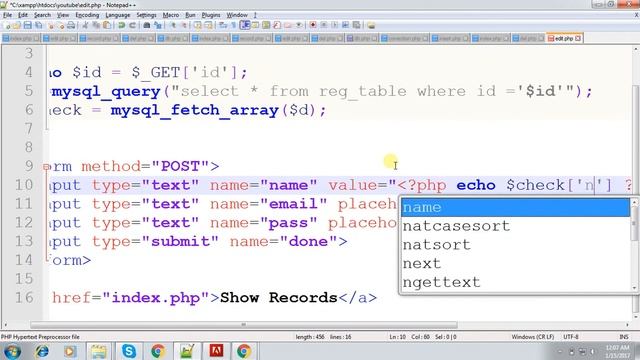Click the editor's vertical scrollbar up arrow
The image size is (640, 360).
636,49
